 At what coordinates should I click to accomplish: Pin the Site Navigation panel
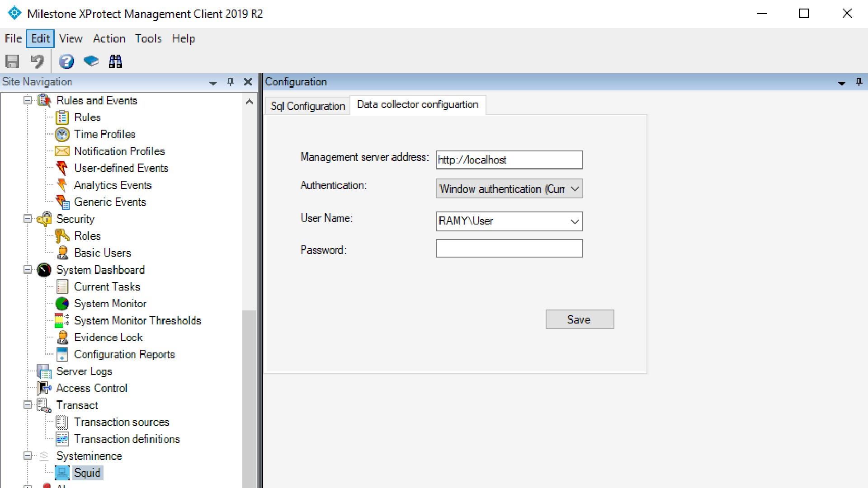pyautogui.click(x=231, y=82)
